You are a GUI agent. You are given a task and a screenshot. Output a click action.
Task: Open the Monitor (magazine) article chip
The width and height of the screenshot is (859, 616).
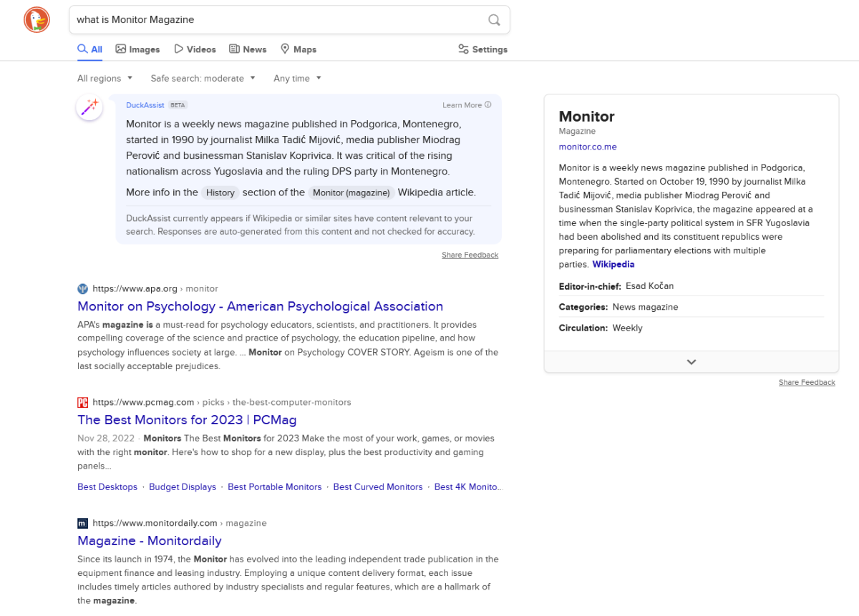tap(351, 192)
